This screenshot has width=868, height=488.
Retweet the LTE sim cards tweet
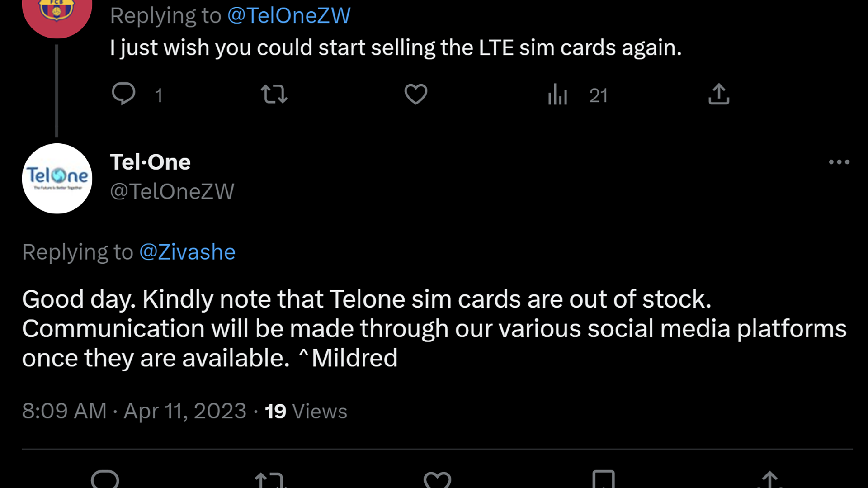coord(274,94)
